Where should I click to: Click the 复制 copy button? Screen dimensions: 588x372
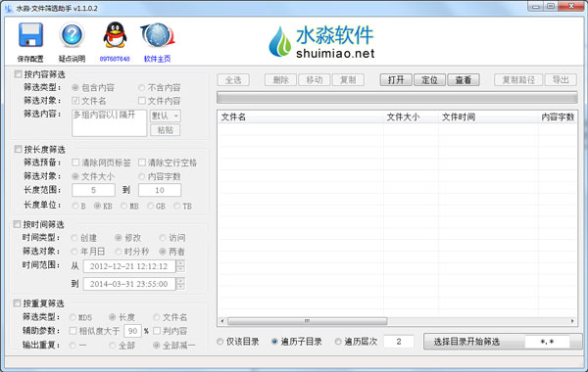(348, 80)
